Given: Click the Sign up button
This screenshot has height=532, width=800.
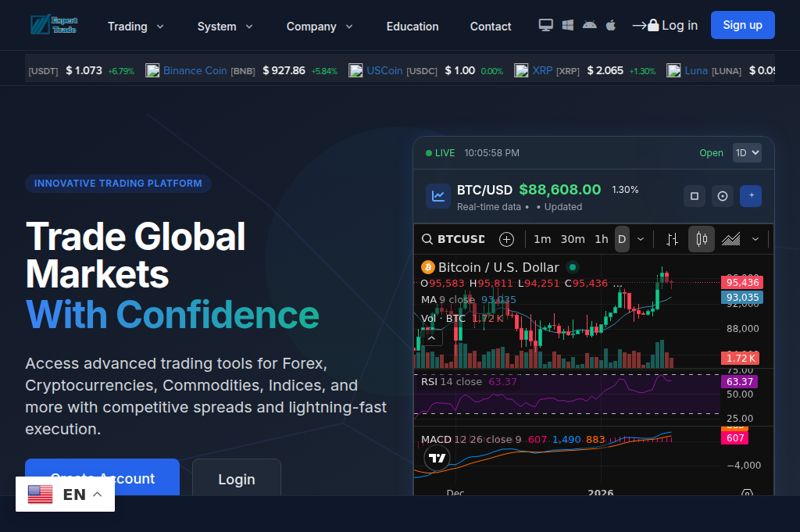Looking at the screenshot, I should tap(742, 24).
